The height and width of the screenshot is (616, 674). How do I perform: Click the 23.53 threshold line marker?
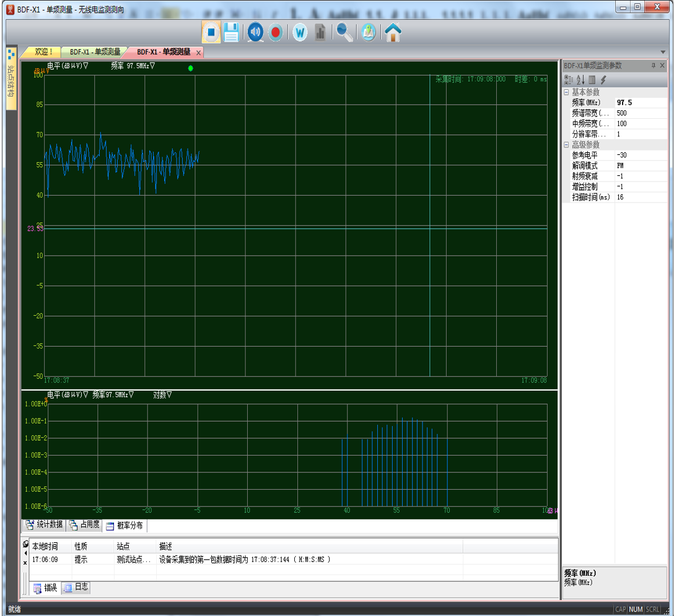[35, 228]
